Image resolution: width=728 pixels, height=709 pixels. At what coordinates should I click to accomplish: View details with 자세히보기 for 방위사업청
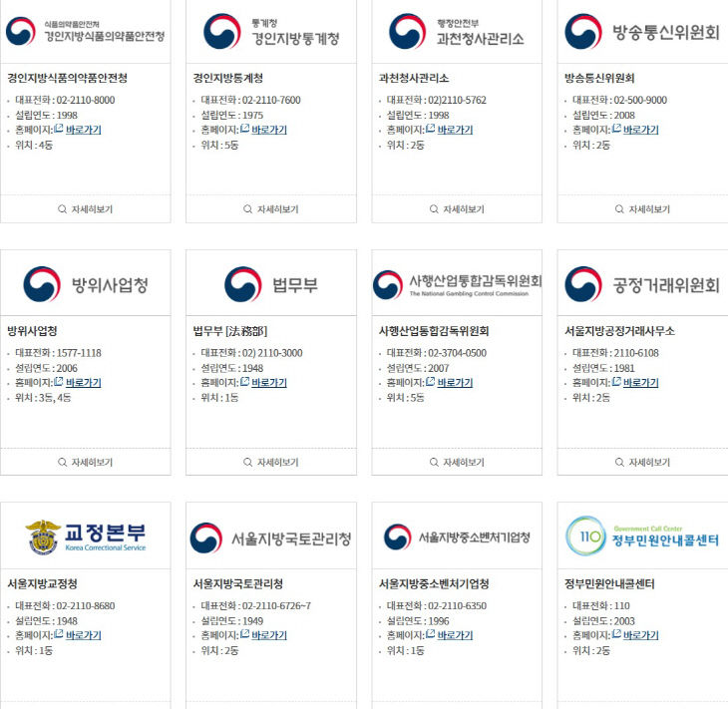86,463
